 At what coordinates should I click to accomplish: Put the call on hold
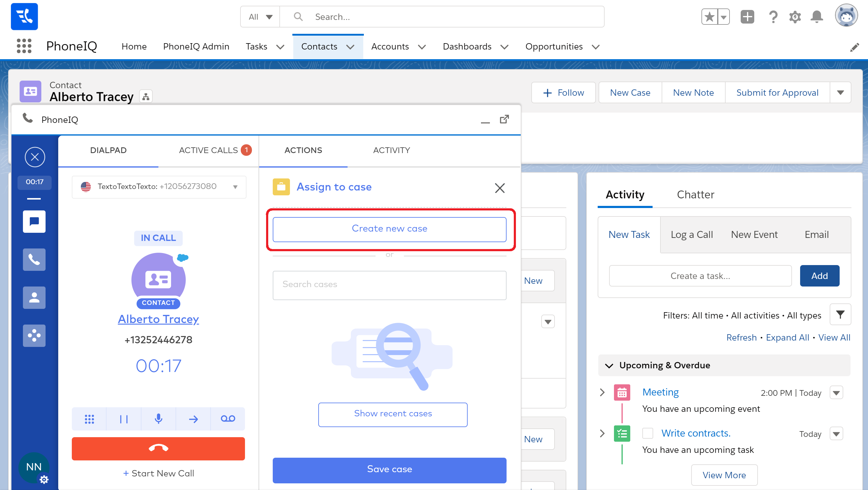124,419
